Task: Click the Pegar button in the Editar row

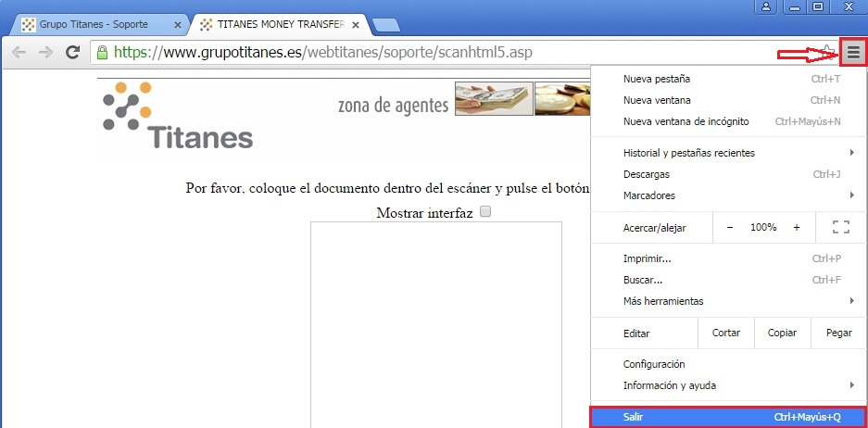Action: click(x=838, y=333)
